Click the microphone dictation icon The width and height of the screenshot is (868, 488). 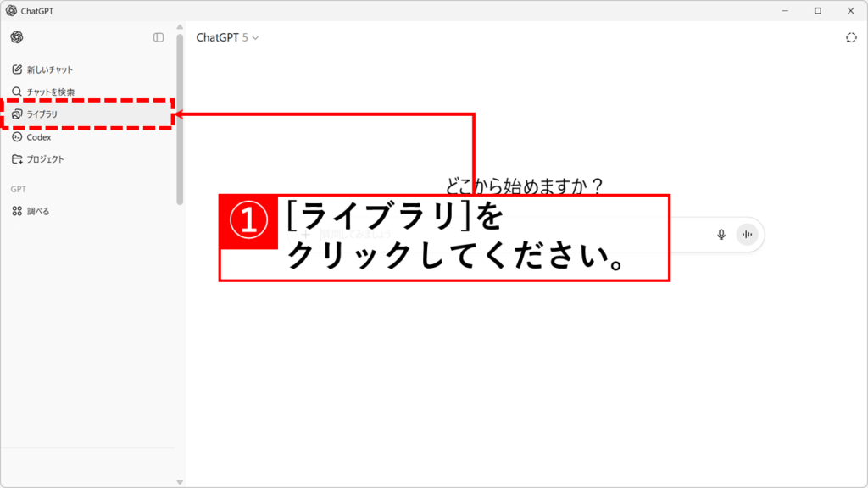pyautogui.click(x=721, y=235)
